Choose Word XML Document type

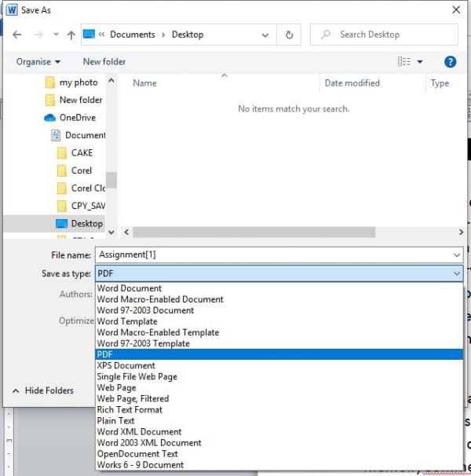[x=279, y=432]
